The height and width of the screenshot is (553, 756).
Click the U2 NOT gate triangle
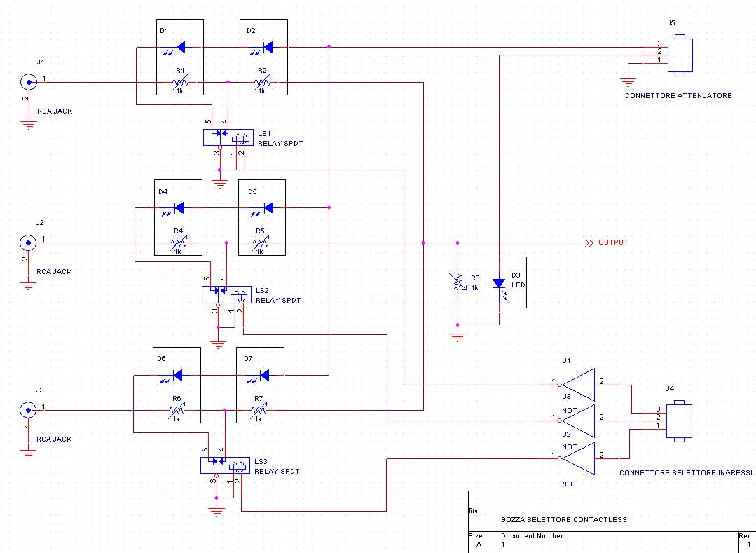point(577,458)
